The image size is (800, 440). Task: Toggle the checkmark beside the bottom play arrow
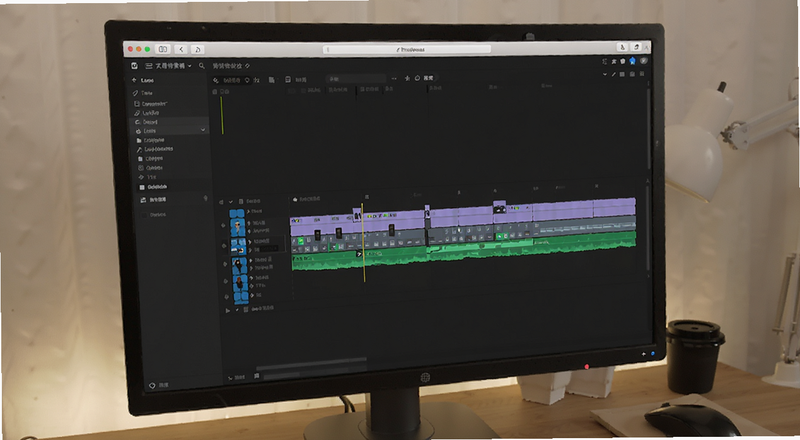click(237, 309)
